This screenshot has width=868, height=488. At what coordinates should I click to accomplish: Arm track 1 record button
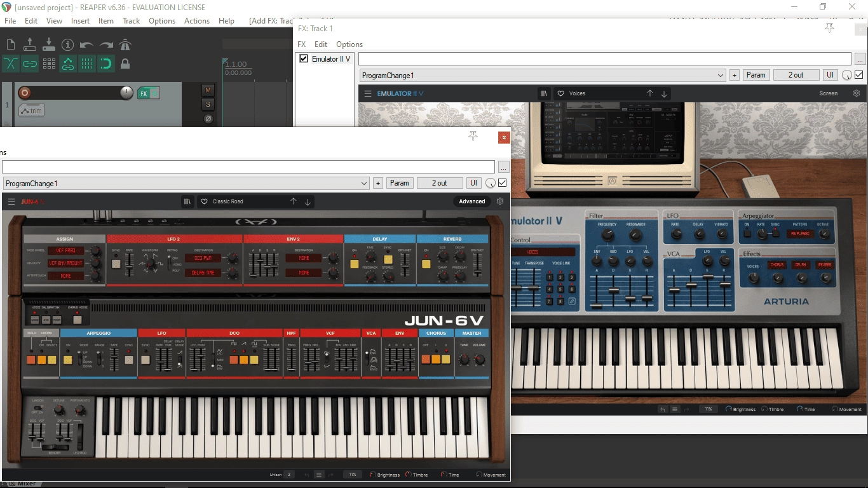pos(24,93)
